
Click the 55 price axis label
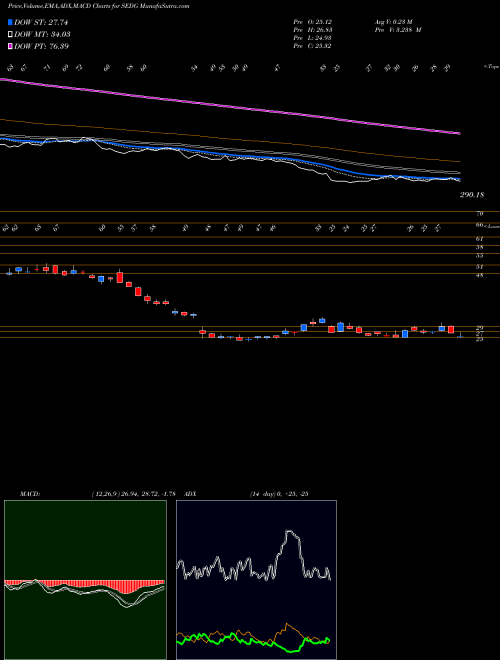[x=480, y=255]
